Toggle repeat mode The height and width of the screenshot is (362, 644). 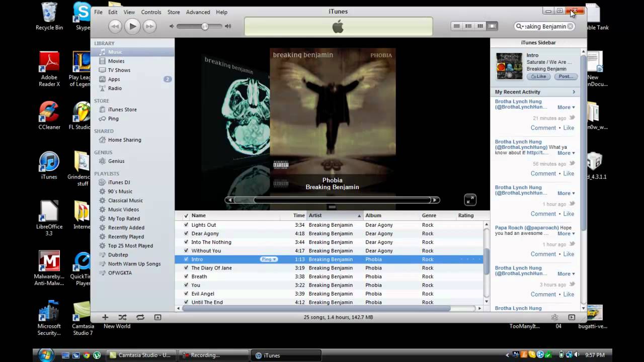pyautogui.click(x=140, y=317)
